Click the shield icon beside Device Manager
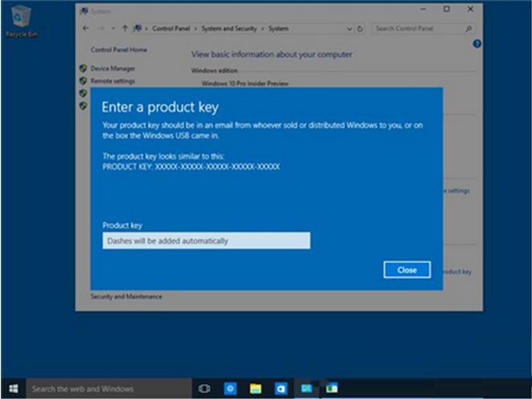This screenshot has width=532, height=399. click(83, 68)
